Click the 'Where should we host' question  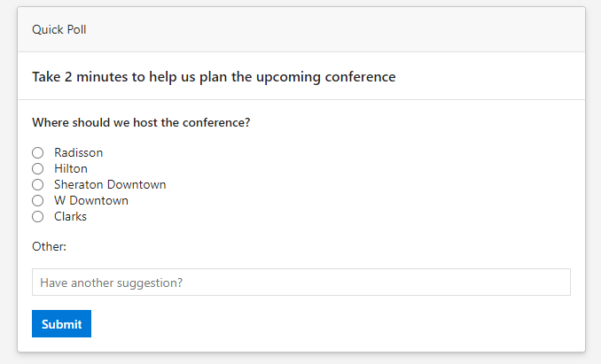pos(141,122)
